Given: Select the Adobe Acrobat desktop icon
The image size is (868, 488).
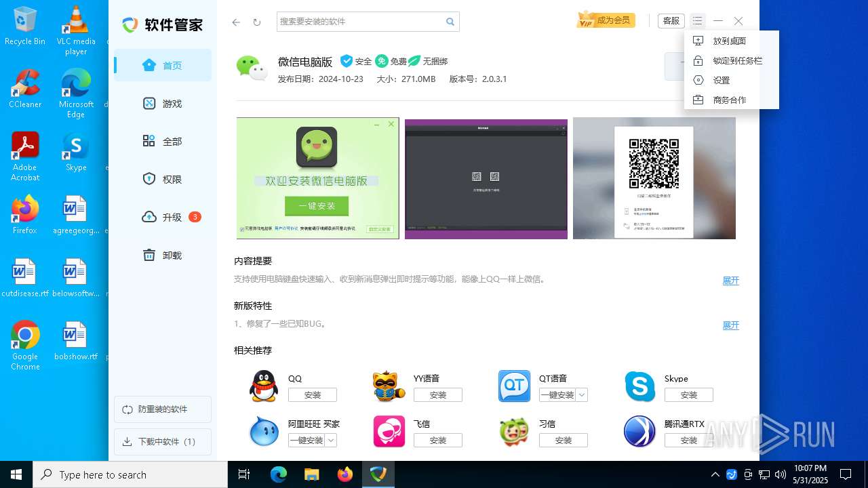Looking at the screenshot, I should tap(25, 157).
